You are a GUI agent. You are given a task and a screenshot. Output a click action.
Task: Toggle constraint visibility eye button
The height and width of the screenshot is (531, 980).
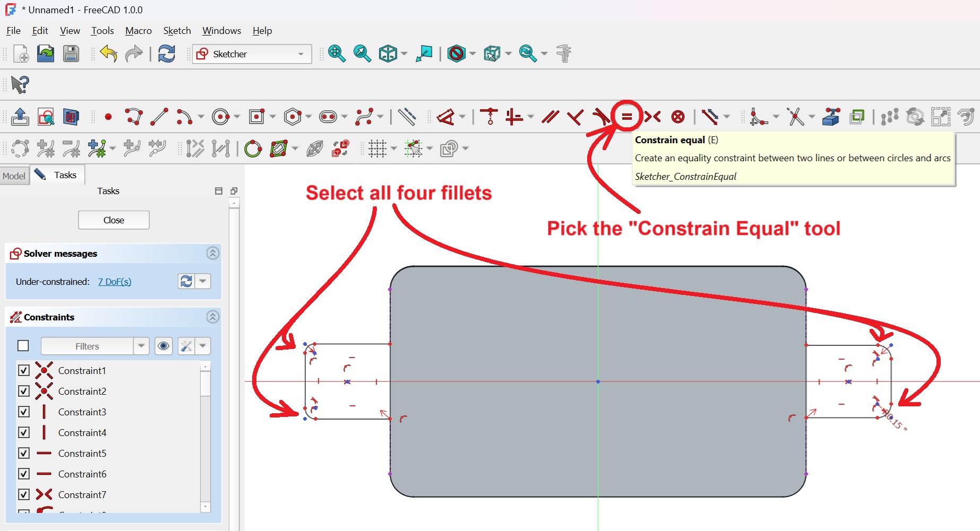point(164,346)
